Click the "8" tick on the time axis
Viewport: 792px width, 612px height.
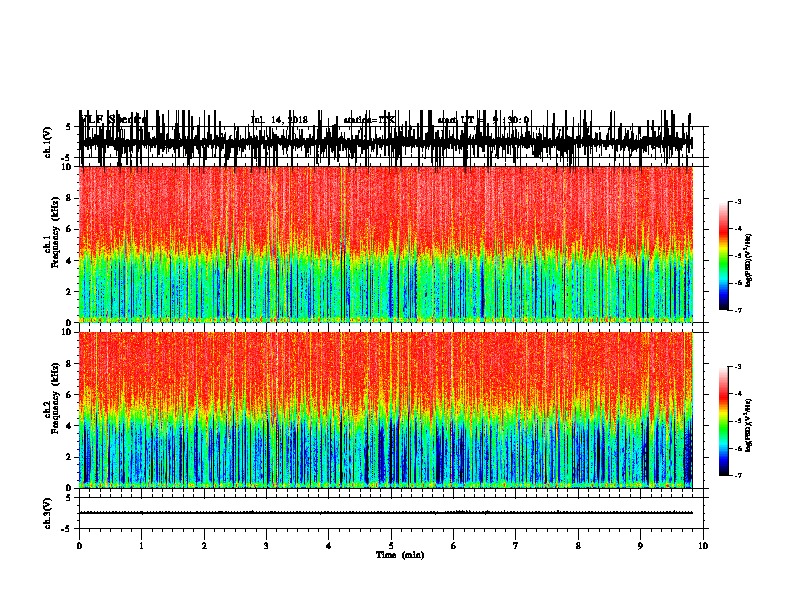point(578,546)
